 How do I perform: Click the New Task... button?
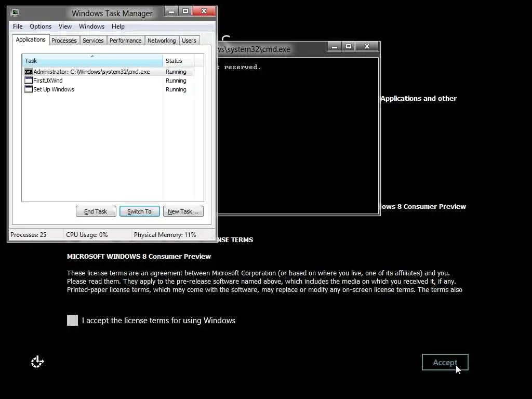pyautogui.click(x=183, y=211)
